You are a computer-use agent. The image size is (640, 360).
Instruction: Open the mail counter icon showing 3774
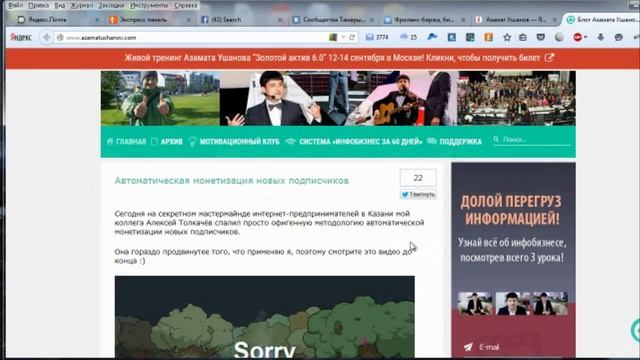pos(377,37)
